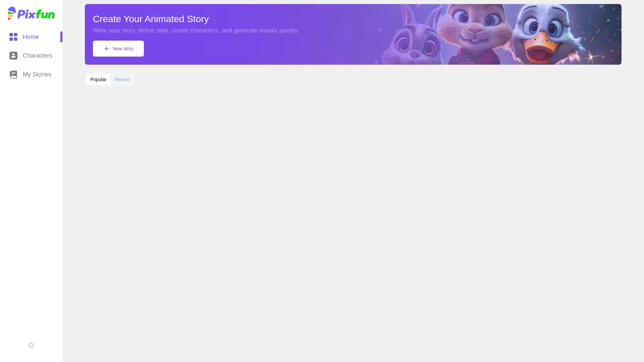Open the My Stories sidebar label
The height and width of the screenshot is (362, 644).
[37, 74]
